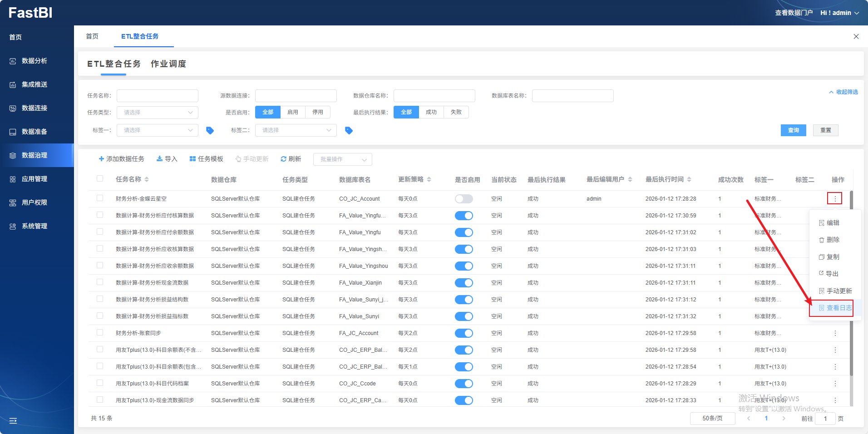
Task: Click the 导入 import icon button
Action: [x=167, y=159]
